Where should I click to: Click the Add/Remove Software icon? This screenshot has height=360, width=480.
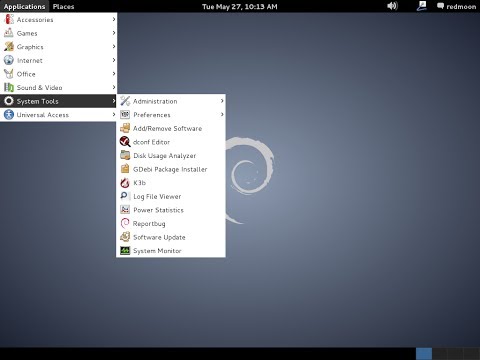point(125,128)
